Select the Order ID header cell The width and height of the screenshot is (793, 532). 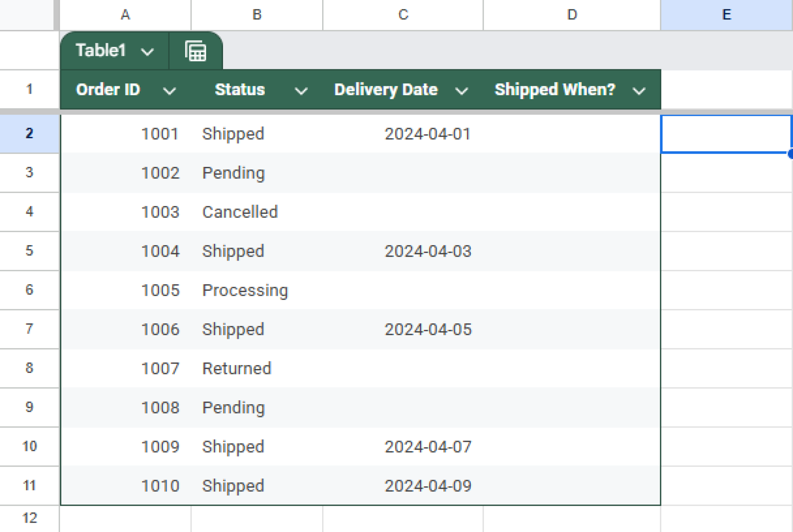pos(108,90)
